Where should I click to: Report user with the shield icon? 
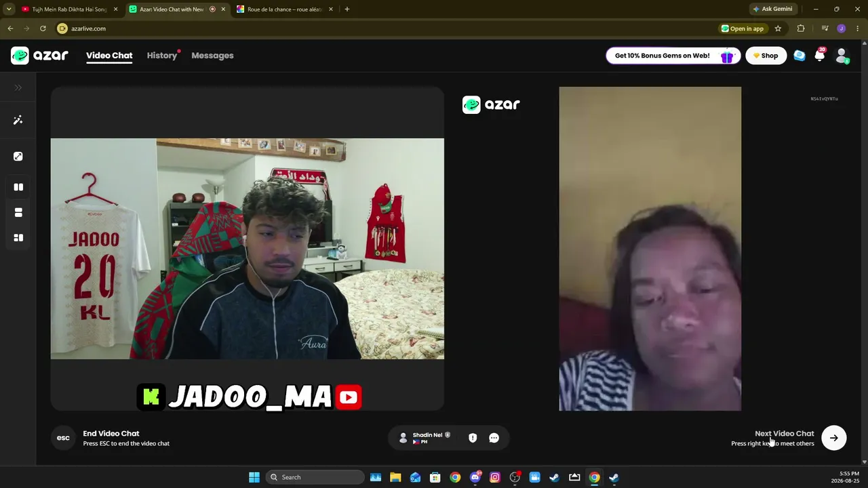(x=473, y=438)
